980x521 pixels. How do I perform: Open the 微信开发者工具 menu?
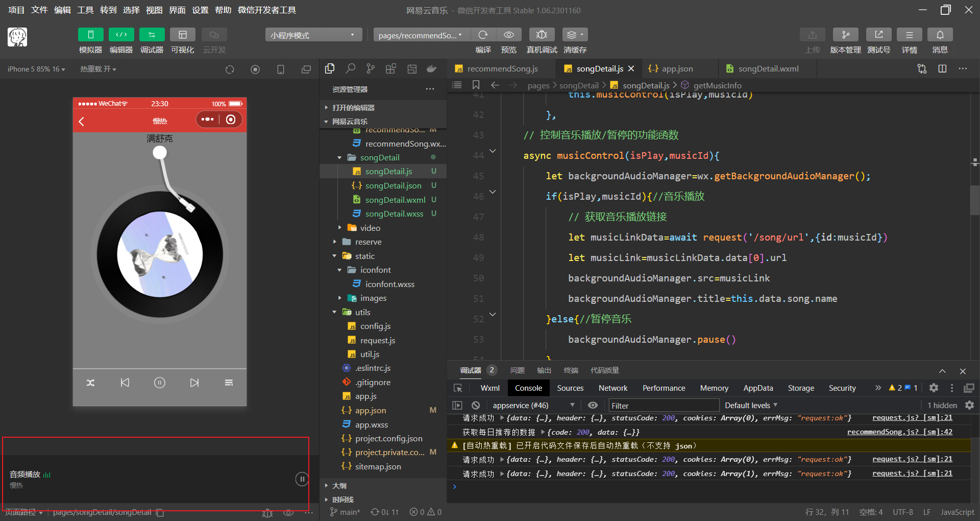pyautogui.click(x=267, y=10)
